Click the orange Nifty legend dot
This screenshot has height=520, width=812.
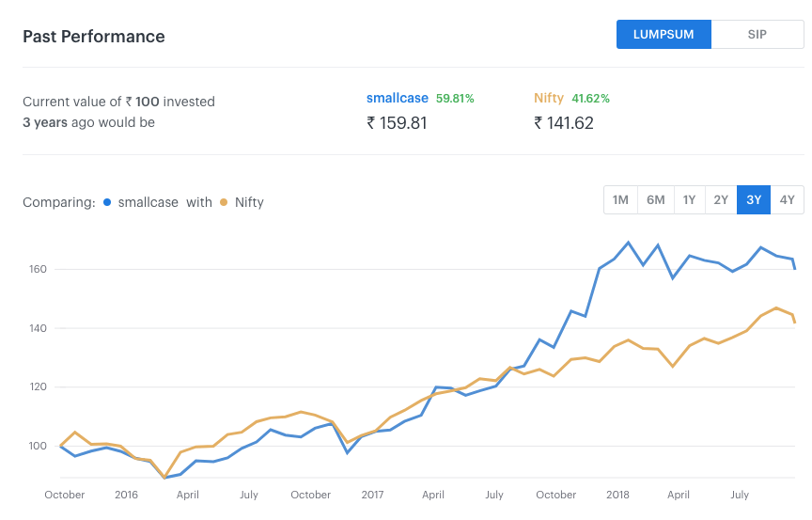coord(224,202)
